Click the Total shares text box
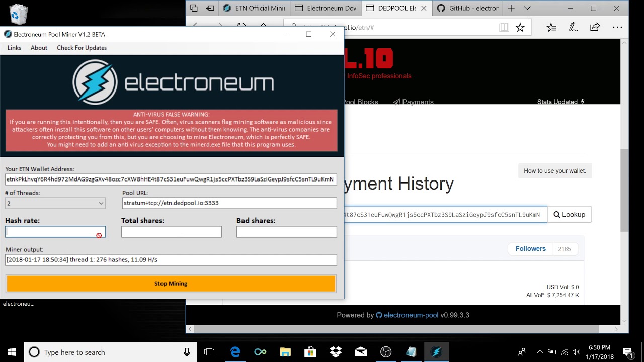The height and width of the screenshot is (362, 644). click(171, 232)
